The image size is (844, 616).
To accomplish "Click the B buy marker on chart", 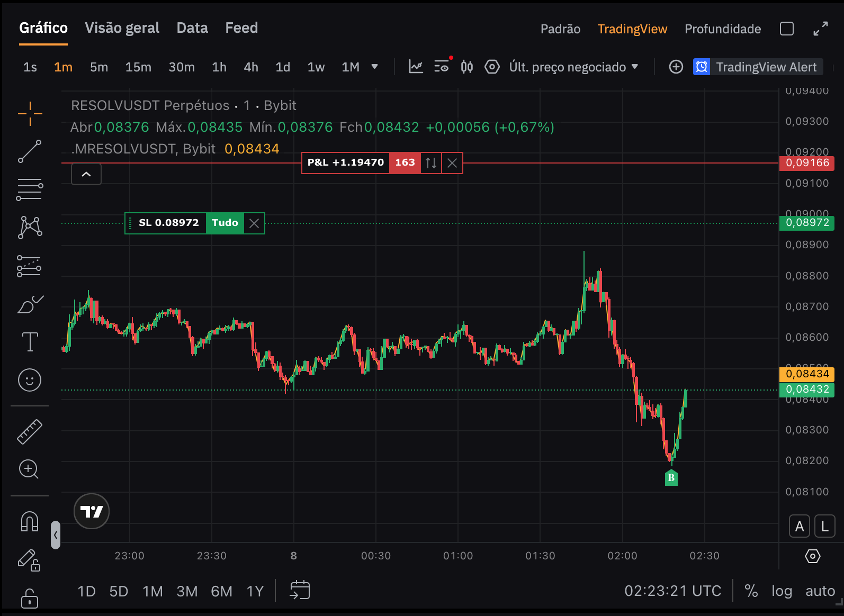I will (671, 478).
